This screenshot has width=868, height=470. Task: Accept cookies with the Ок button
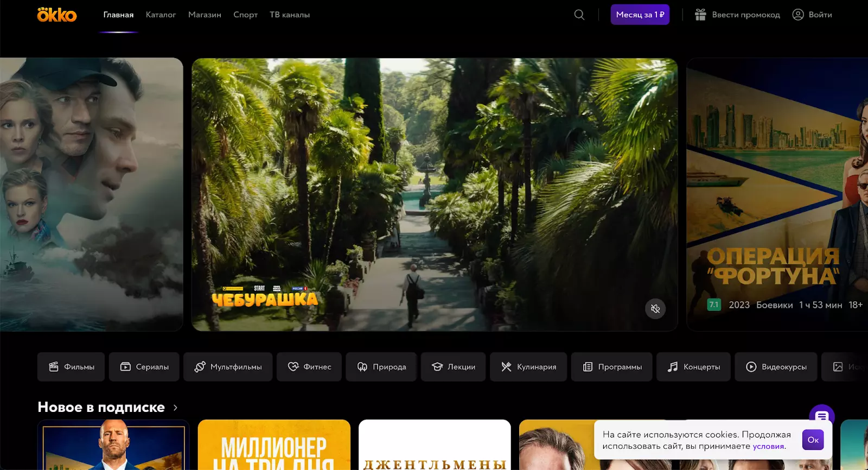coord(813,440)
